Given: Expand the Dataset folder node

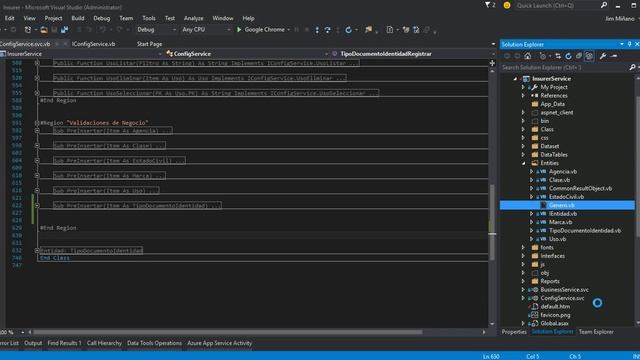Looking at the screenshot, I should [523, 146].
